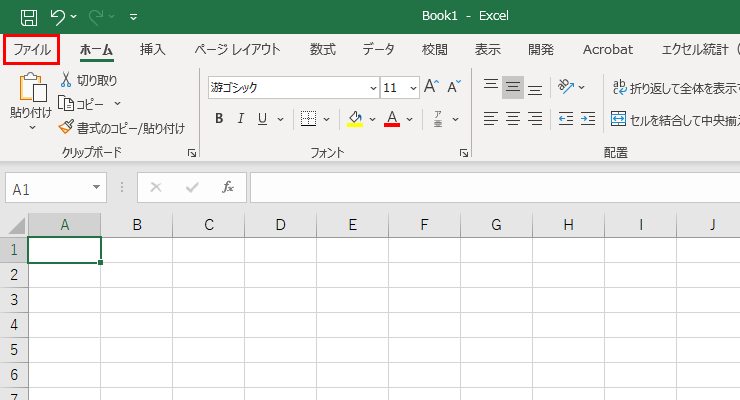Apply red font color A
The height and width of the screenshot is (400, 740).
pyautogui.click(x=392, y=118)
